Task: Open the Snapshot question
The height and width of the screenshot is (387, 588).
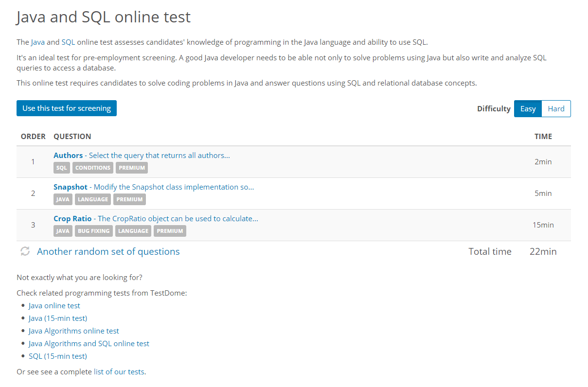Action: click(71, 187)
